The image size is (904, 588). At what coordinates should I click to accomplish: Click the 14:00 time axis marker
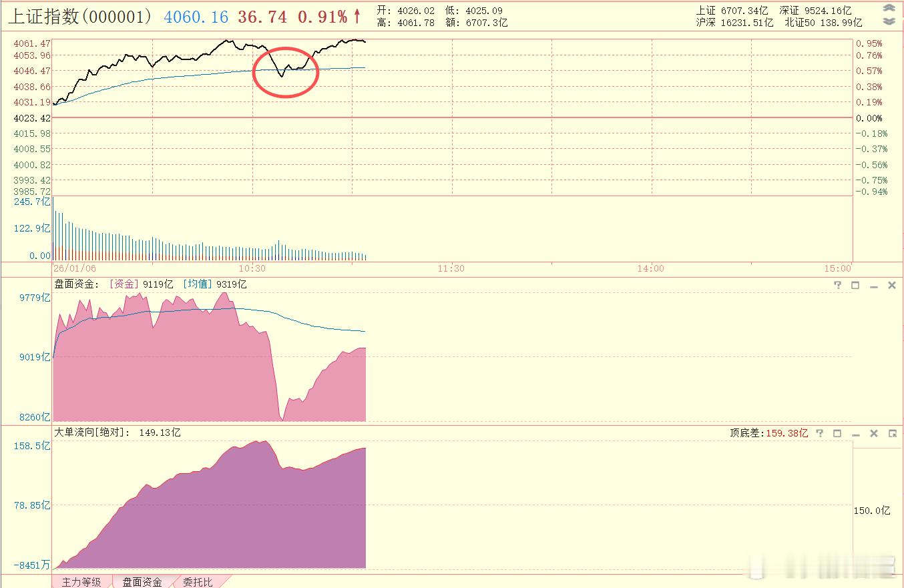pos(651,268)
